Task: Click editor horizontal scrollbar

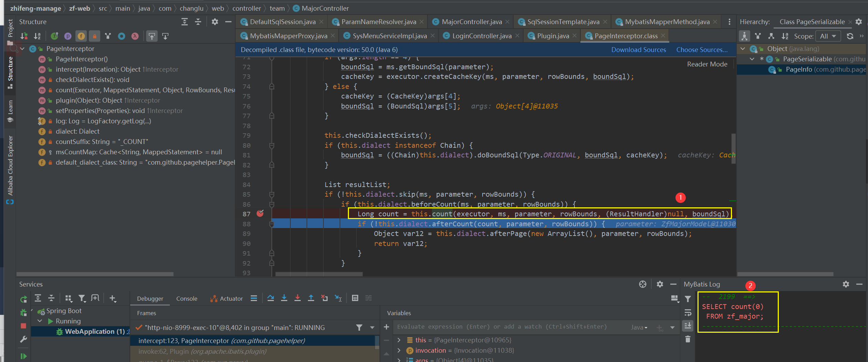Action: point(319,274)
